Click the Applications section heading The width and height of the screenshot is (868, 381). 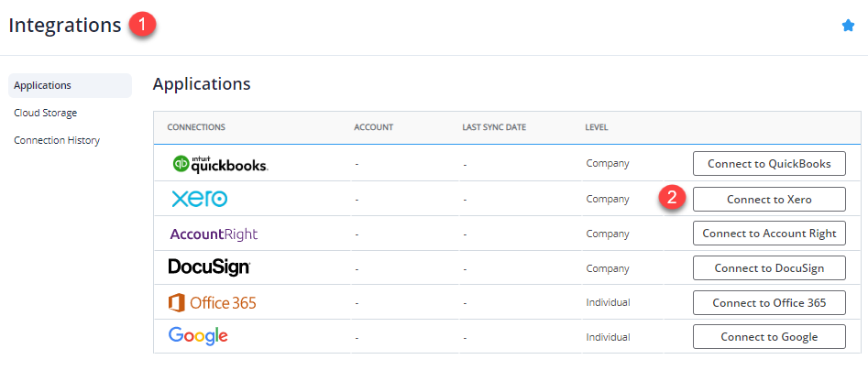point(202,84)
